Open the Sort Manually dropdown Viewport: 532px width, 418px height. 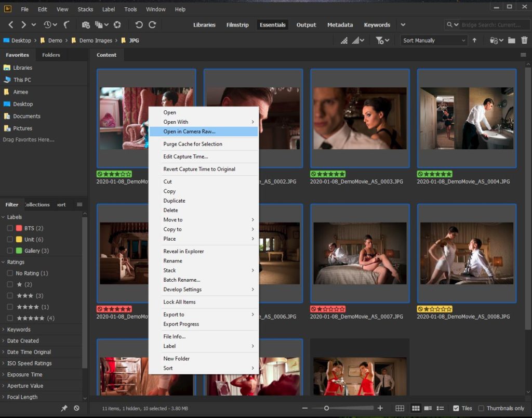tap(434, 41)
